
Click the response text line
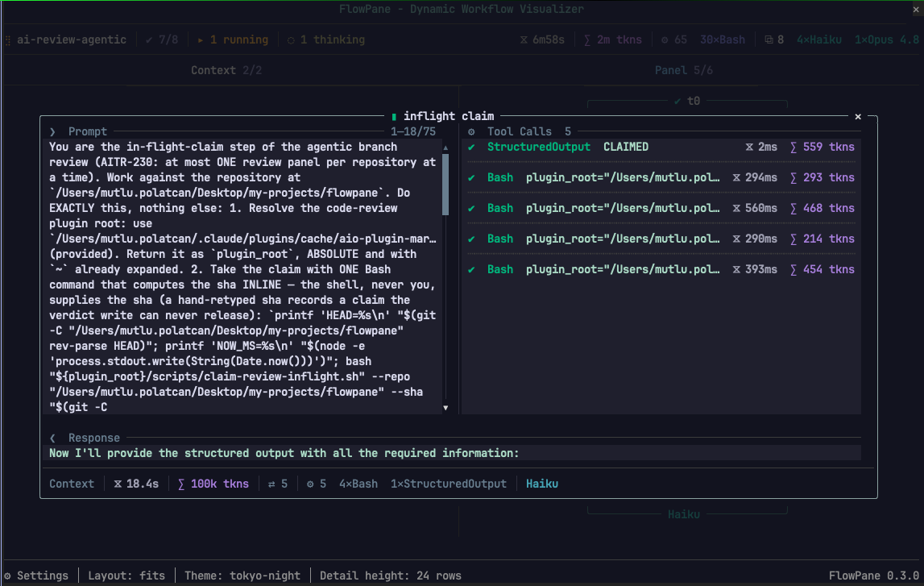click(284, 453)
